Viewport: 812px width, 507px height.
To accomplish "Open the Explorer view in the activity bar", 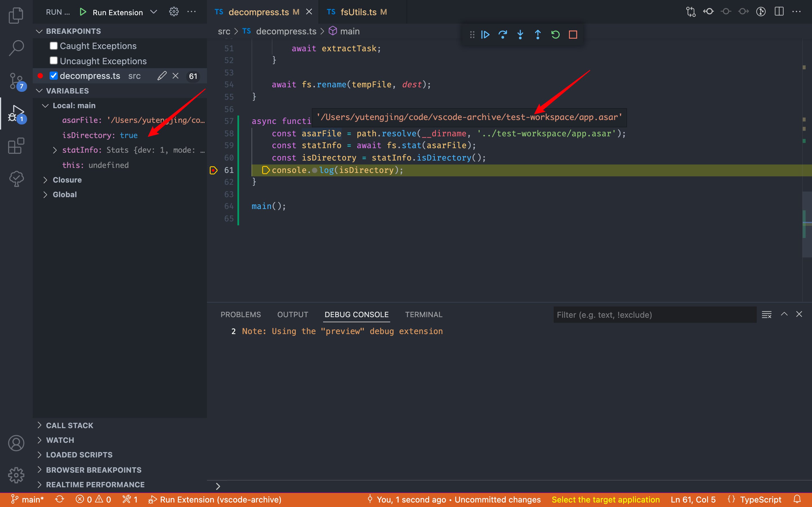I will click(16, 15).
